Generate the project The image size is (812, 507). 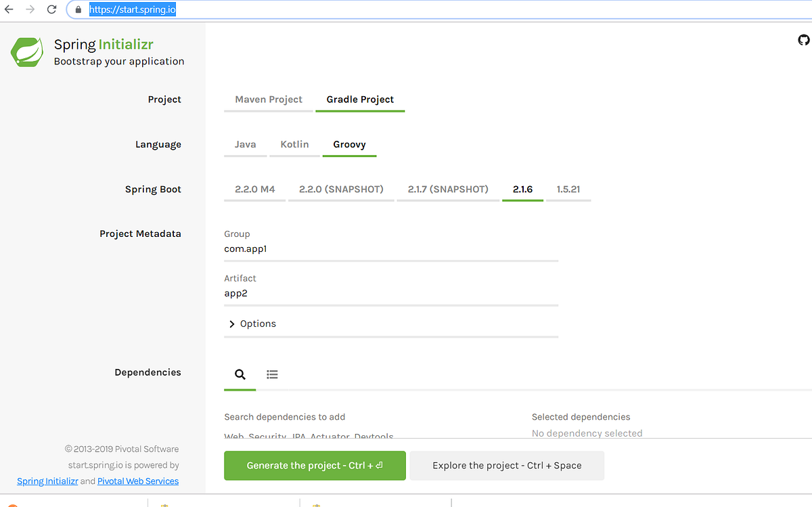point(315,466)
